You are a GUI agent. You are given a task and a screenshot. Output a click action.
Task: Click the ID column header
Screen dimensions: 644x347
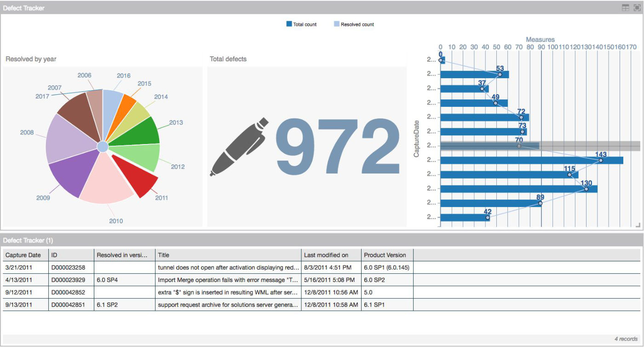click(x=54, y=255)
